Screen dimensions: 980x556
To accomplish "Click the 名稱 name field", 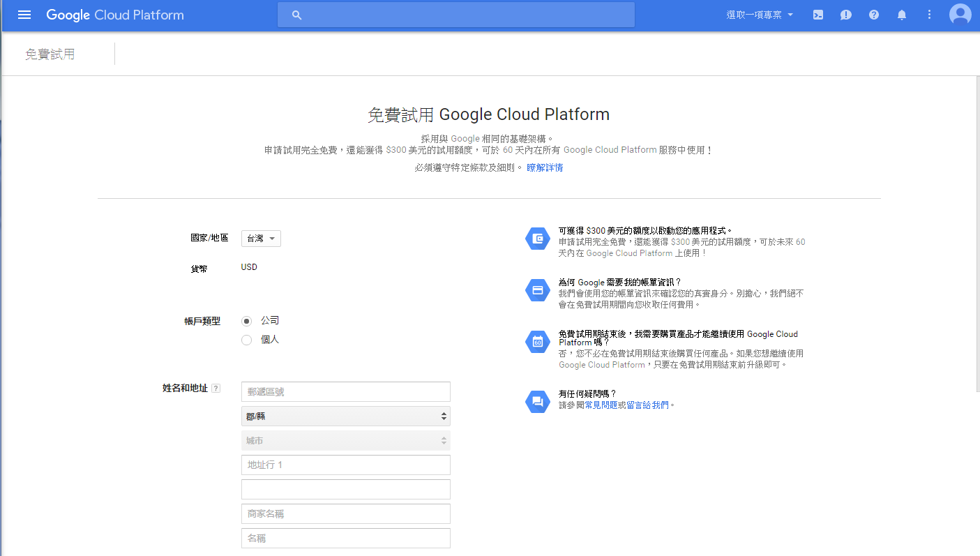I will 346,538.
